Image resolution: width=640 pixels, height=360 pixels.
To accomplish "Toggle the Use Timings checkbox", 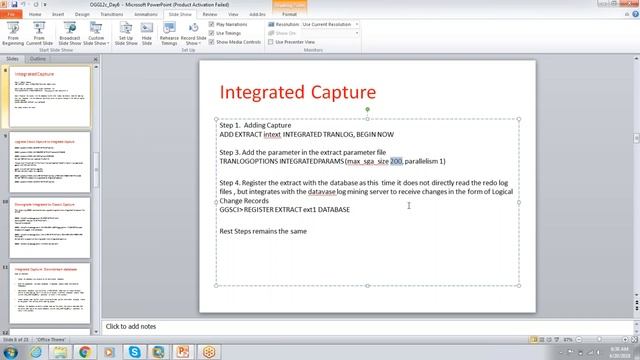I will [211, 33].
